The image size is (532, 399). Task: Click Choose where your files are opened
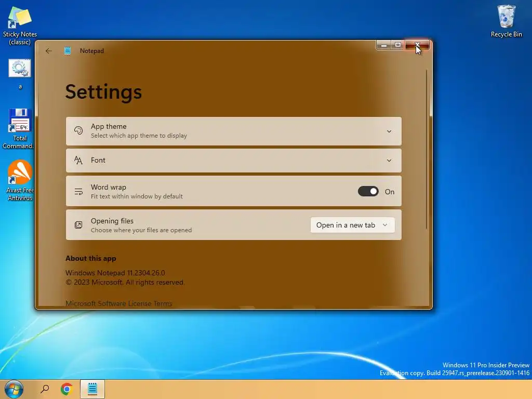pyautogui.click(x=141, y=230)
